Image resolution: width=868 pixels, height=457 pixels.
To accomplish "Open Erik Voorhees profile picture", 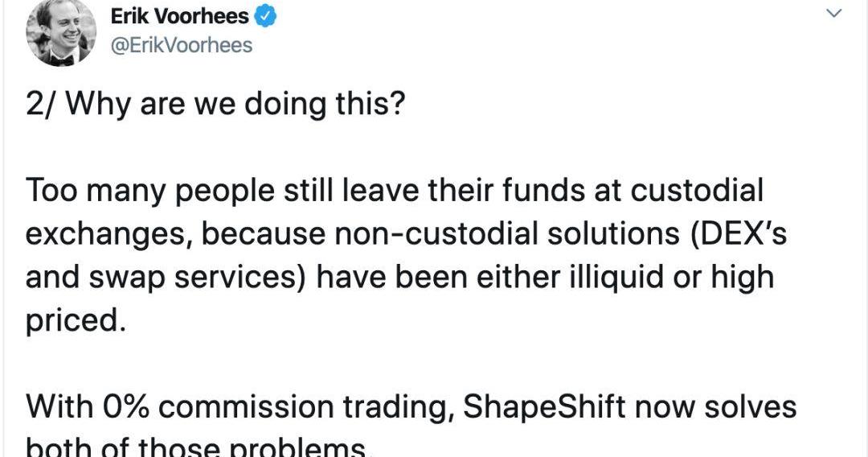I will coord(61,32).
